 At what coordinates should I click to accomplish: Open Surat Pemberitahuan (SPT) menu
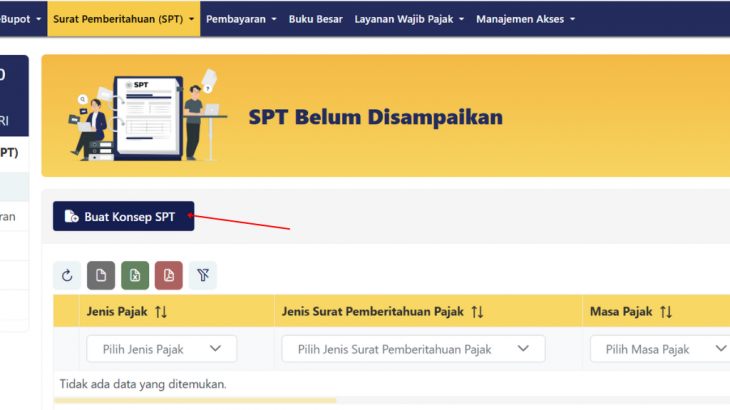pyautogui.click(x=123, y=18)
